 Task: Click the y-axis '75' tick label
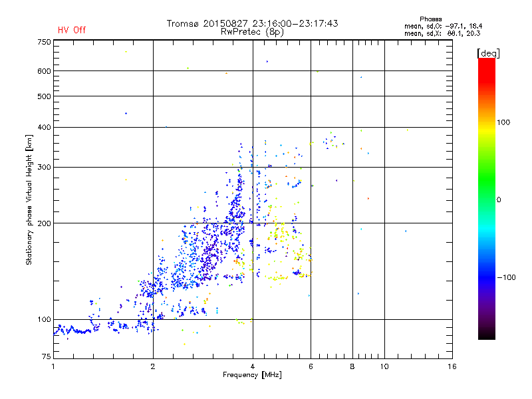(47, 356)
